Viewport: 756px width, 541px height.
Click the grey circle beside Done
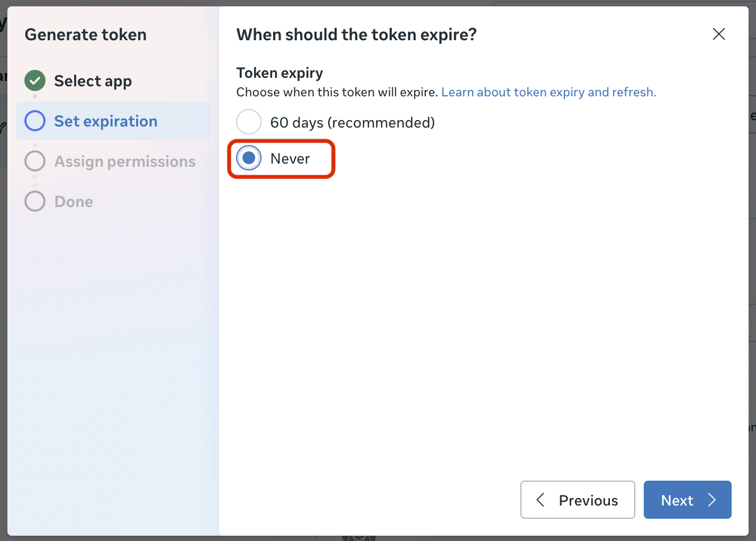(35, 202)
